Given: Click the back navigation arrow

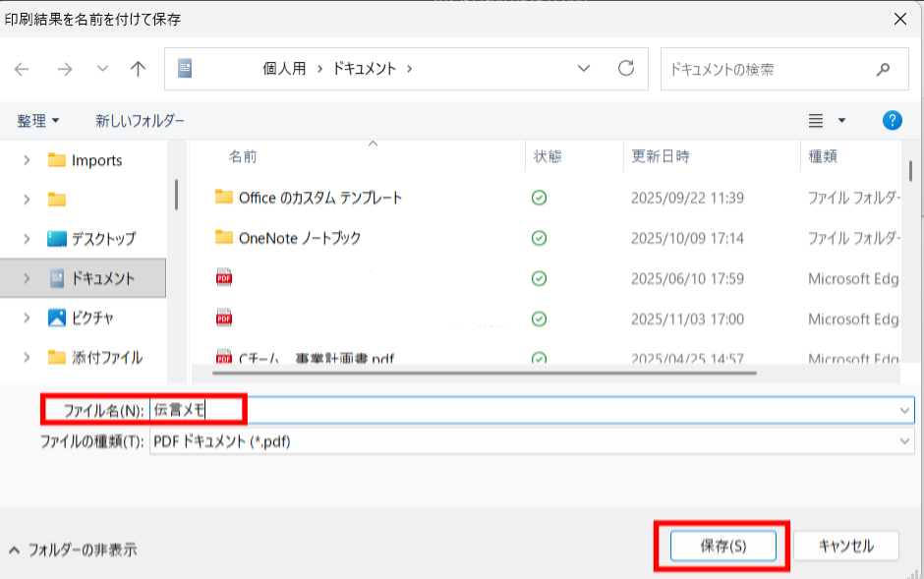Looking at the screenshot, I should pos(22,69).
